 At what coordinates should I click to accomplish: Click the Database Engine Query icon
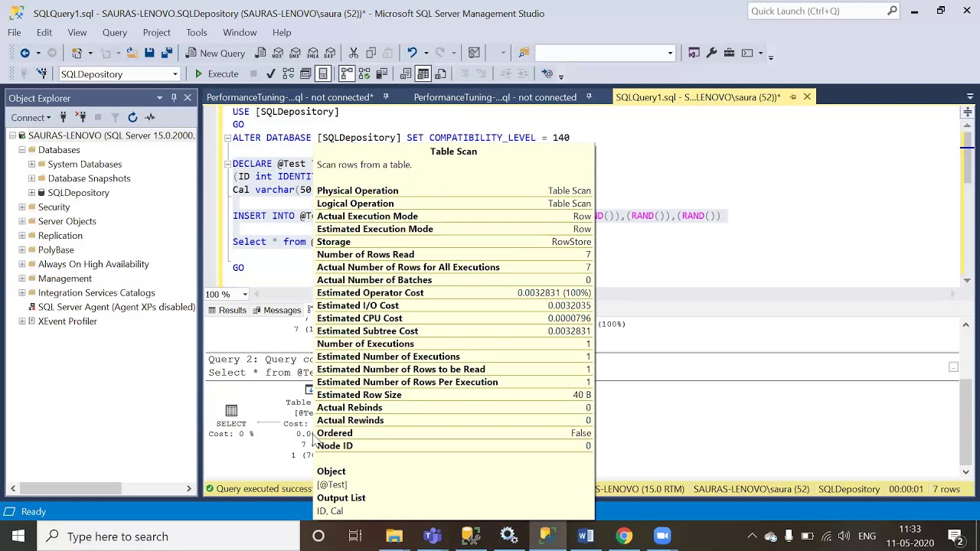coord(260,53)
